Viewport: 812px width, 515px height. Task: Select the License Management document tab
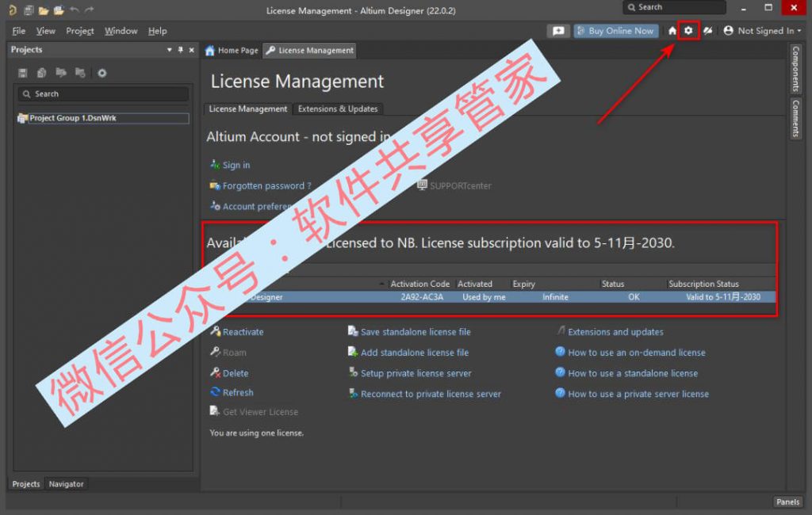tap(310, 50)
